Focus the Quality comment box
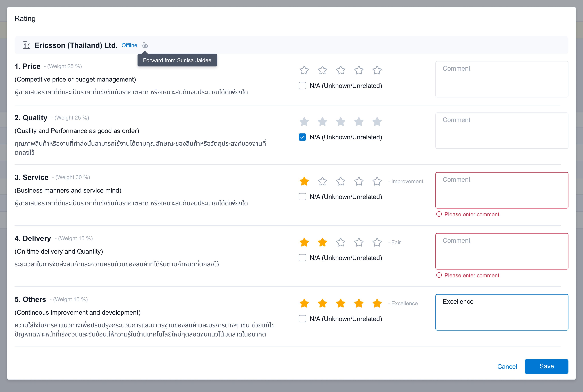583x392 pixels. point(502,131)
